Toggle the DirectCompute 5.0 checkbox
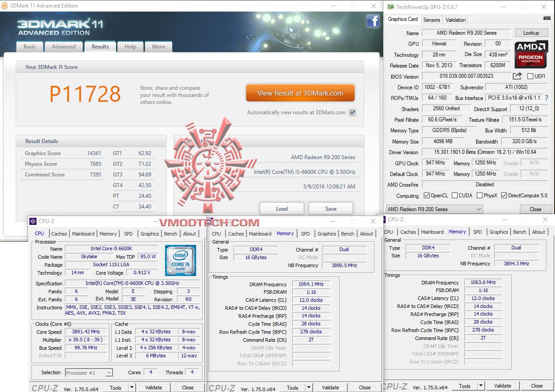555x392 pixels. tap(504, 196)
